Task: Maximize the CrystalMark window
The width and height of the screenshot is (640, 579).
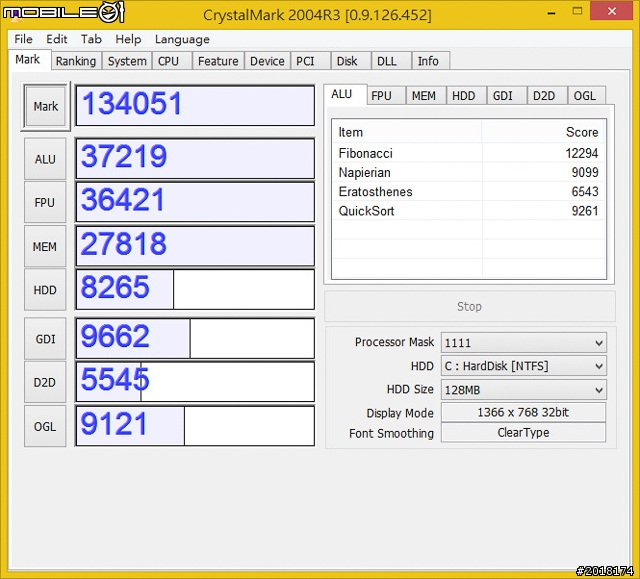Action: (577, 11)
